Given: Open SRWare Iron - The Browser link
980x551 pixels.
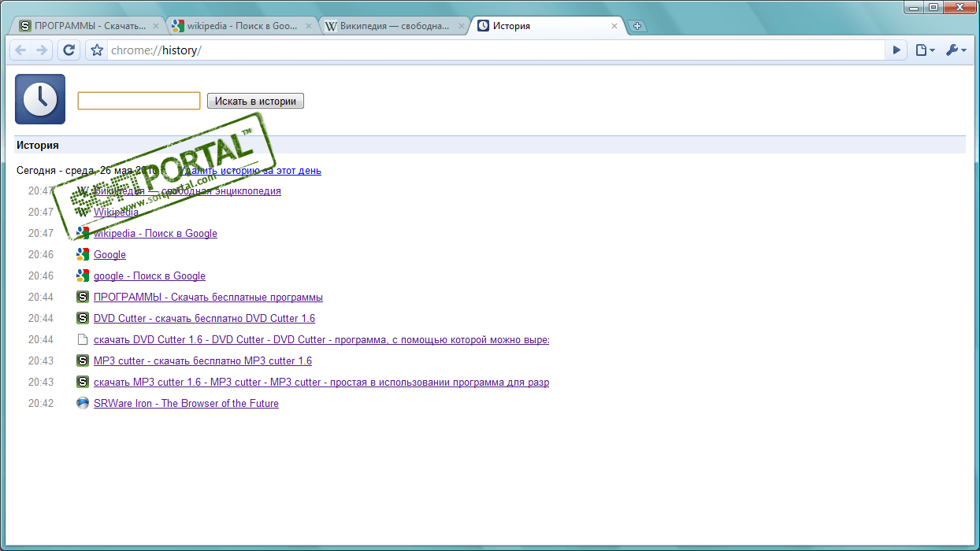Looking at the screenshot, I should tap(186, 403).
